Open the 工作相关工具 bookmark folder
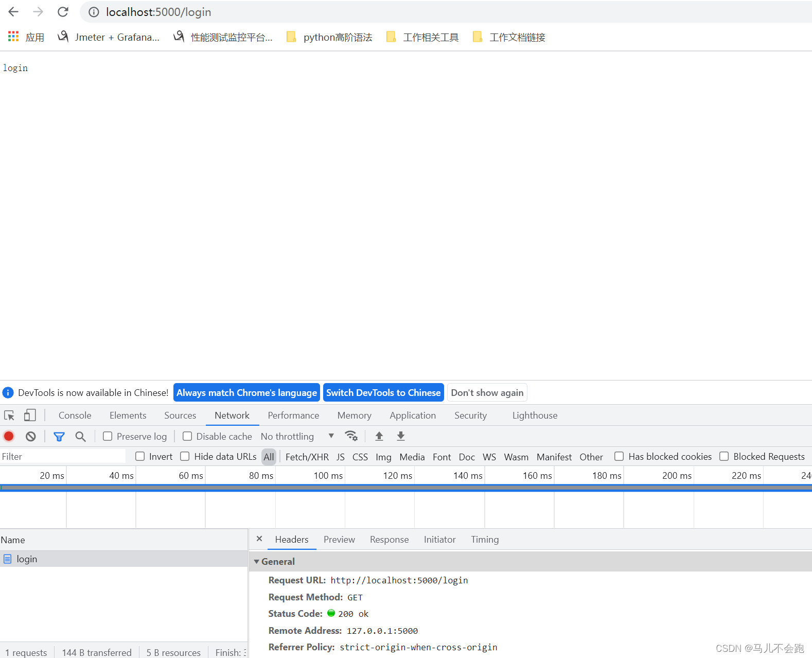This screenshot has width=812, height=658. (x=422, y=37)
